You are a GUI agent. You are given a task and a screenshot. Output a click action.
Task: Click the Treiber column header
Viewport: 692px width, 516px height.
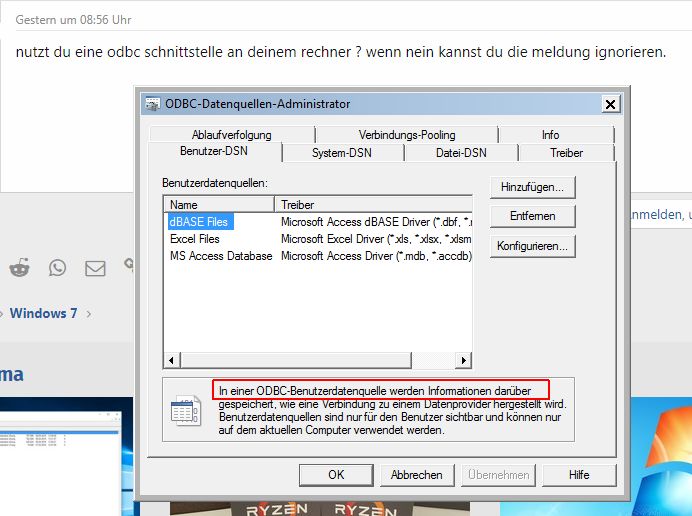coord(373,205)
